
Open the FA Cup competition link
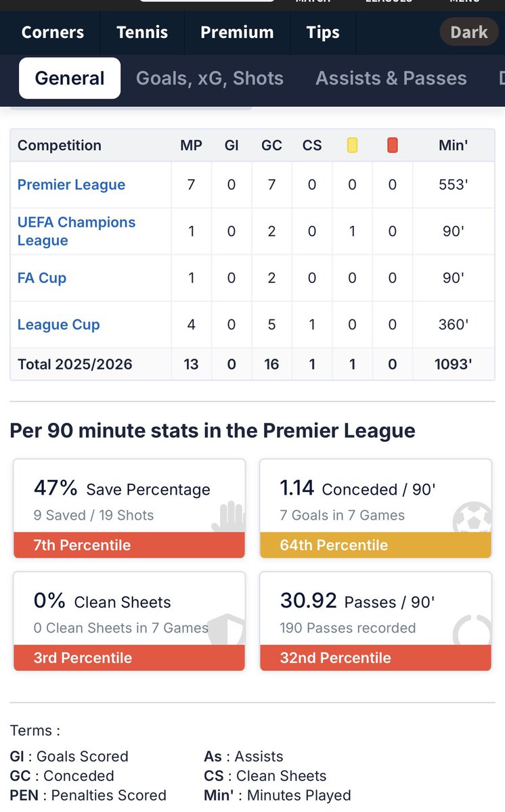click(x=42, y=278)
